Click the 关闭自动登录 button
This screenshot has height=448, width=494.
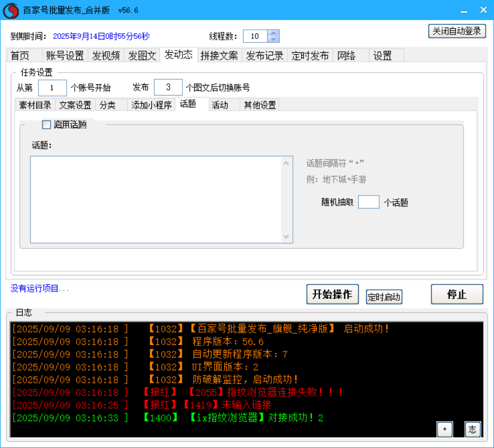click(x=457, y=31)
